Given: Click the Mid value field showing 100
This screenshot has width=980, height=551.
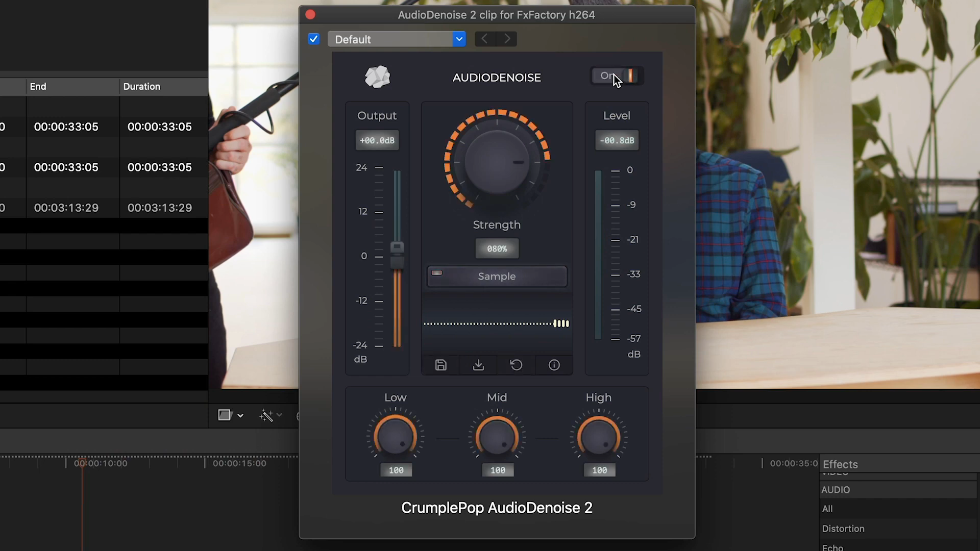Looking at the screenshot, I should pyautogui.click(x=498, y=470).
